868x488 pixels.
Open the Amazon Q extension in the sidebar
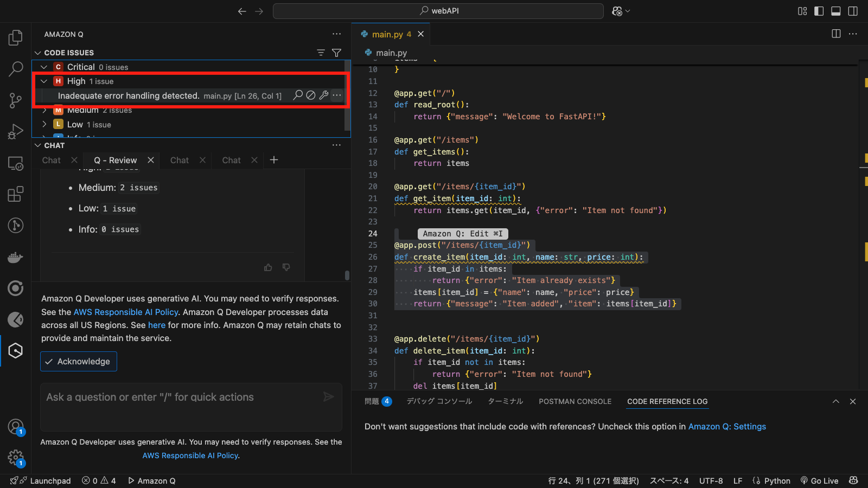coord(16,350)
